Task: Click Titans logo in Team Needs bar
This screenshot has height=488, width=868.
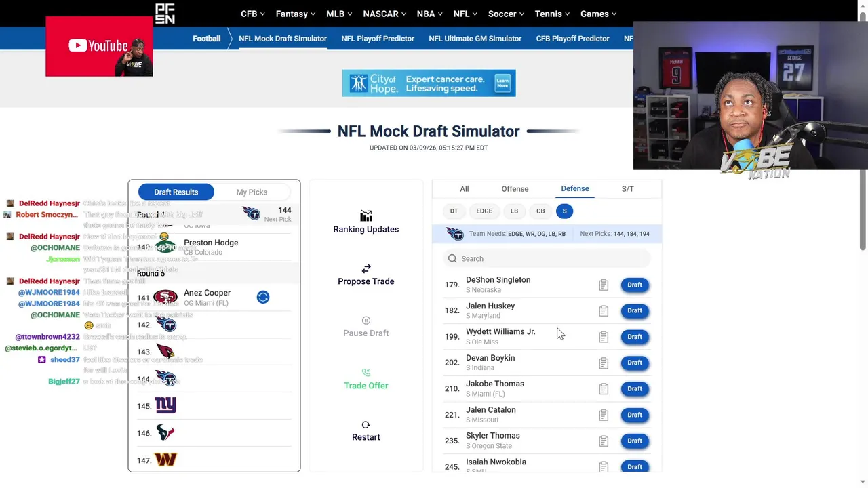Action: (454, 234)
